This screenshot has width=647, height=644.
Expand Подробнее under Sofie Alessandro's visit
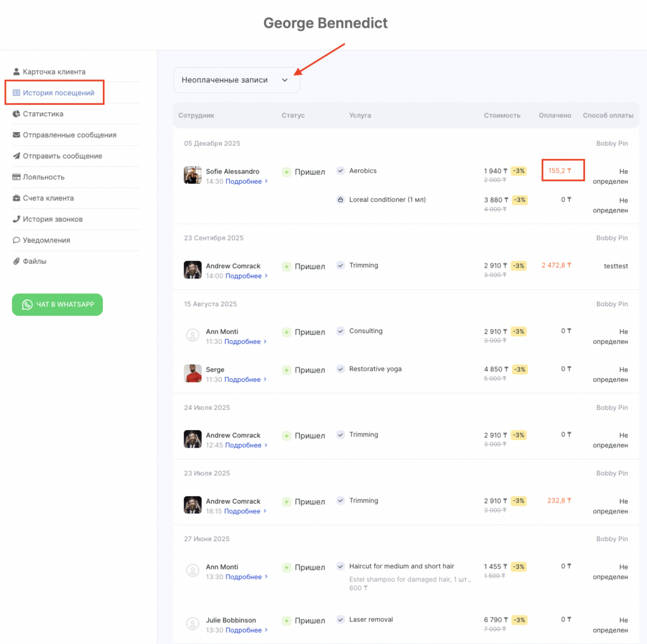pos(246,181)
